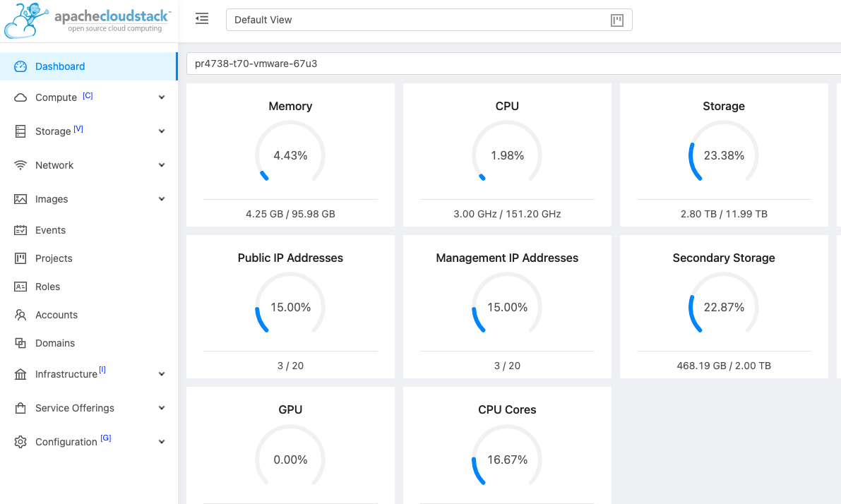Click the 468.19 GB / 2.00 TB value

point(724,366)
